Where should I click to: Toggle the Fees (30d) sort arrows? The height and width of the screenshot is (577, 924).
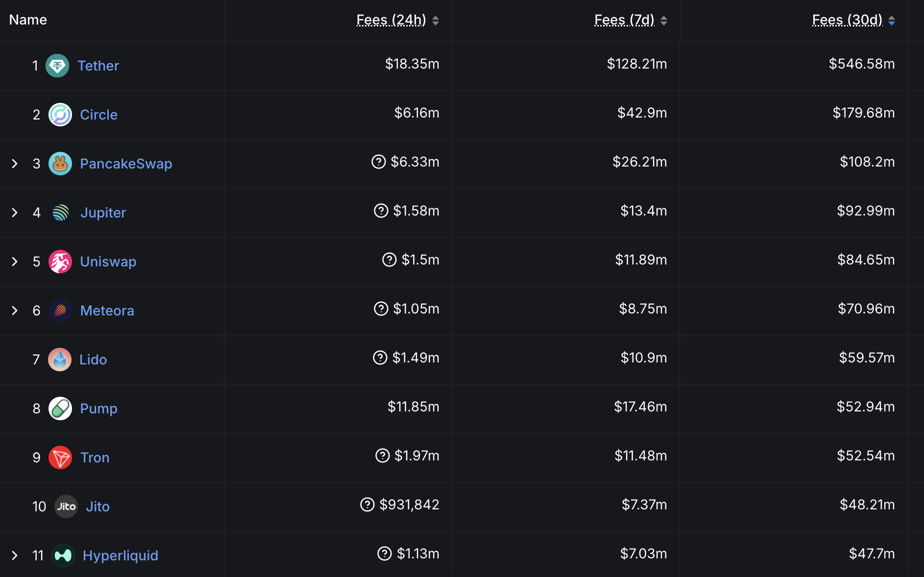tap(892, 21)
